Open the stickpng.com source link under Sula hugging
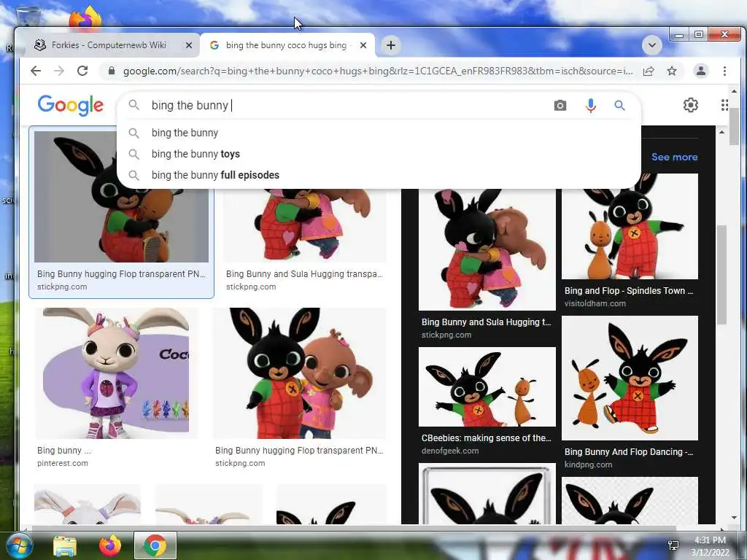The height and width of the screenshot is (560, 747). 251,287
